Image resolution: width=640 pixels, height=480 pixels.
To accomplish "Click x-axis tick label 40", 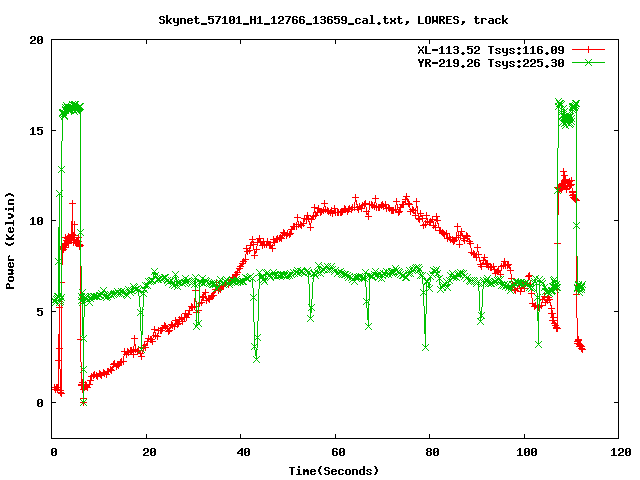I will tap(243, 452).
